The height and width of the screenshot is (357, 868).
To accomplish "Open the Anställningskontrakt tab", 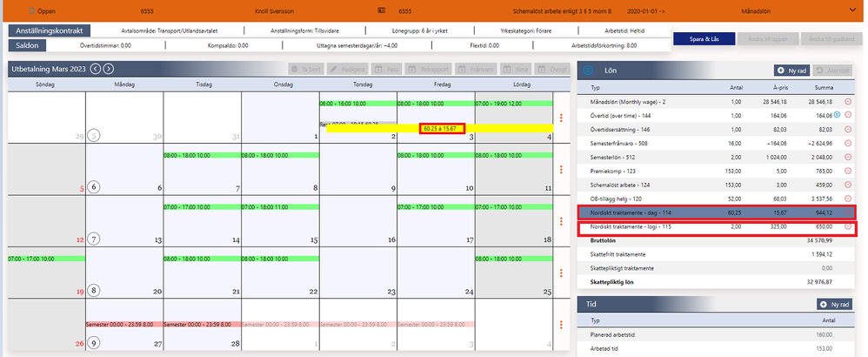I will (x=50, y=30).
